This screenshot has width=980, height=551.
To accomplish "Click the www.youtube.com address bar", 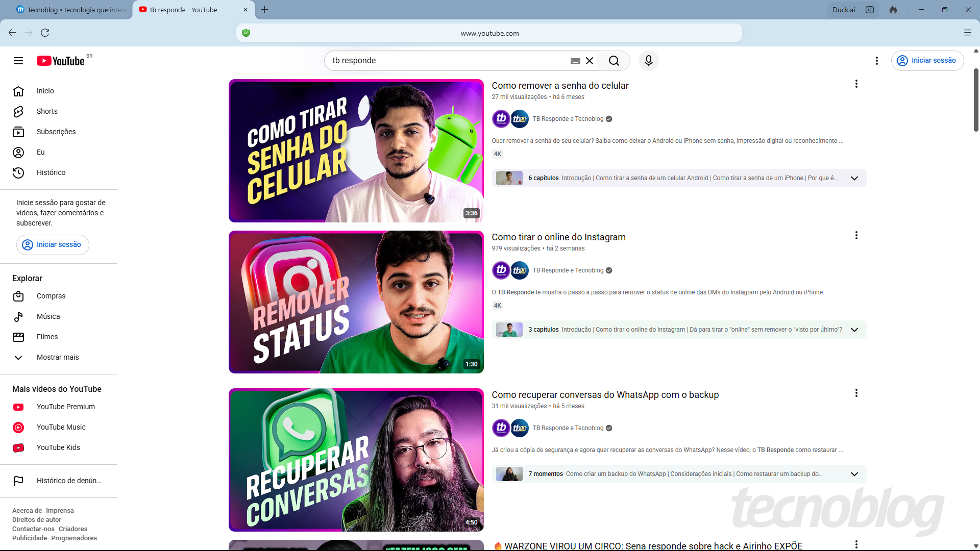I will [x=489, y=33].
